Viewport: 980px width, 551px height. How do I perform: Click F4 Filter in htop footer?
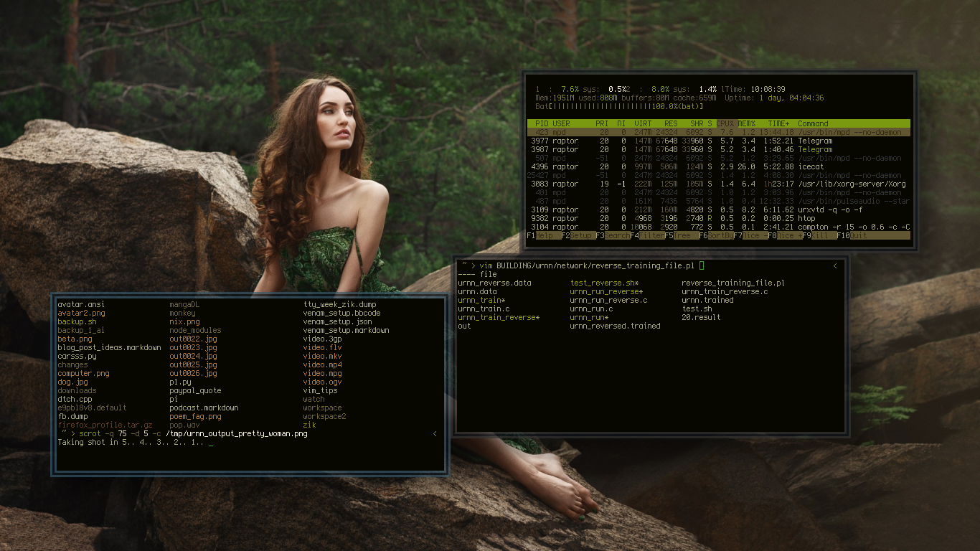(647, 235)
